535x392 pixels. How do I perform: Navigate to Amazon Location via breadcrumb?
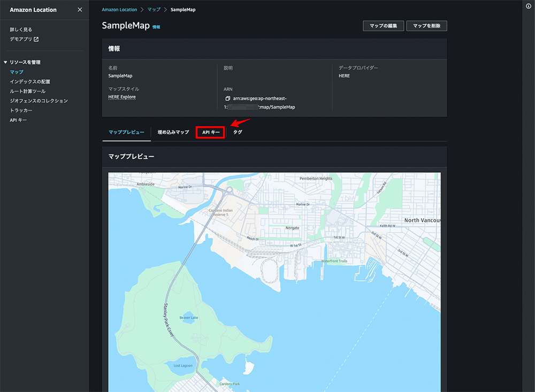click(x=119, y=9)
